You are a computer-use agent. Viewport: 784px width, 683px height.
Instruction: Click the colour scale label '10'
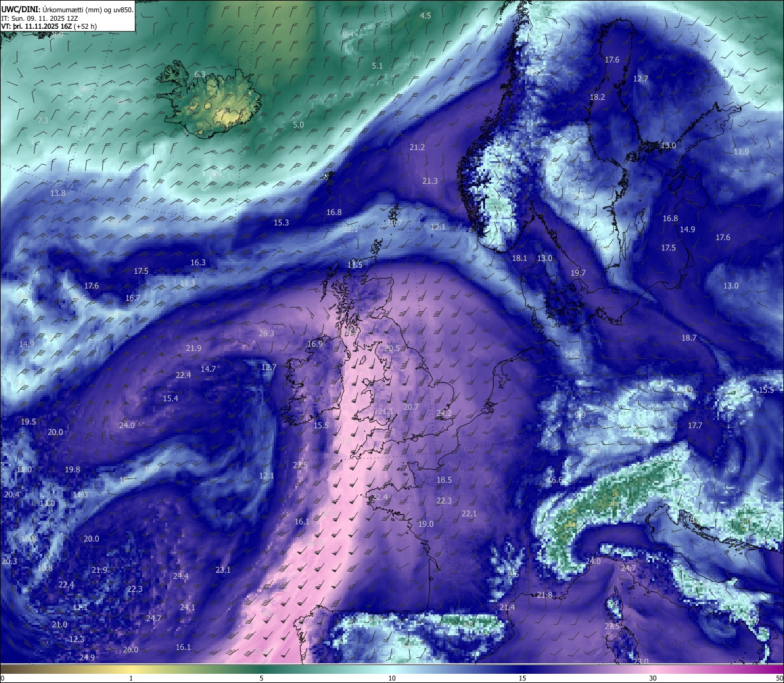(x=391, y=678)
